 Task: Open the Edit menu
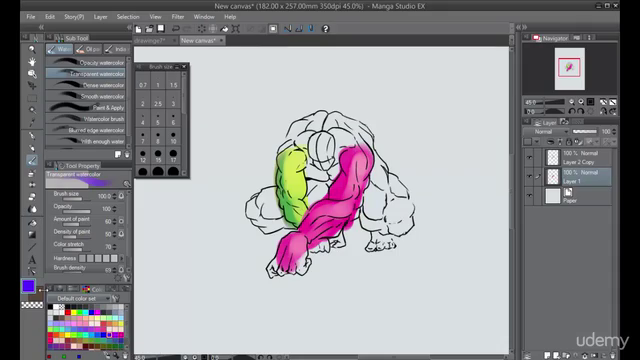click(x=50, y=17)
